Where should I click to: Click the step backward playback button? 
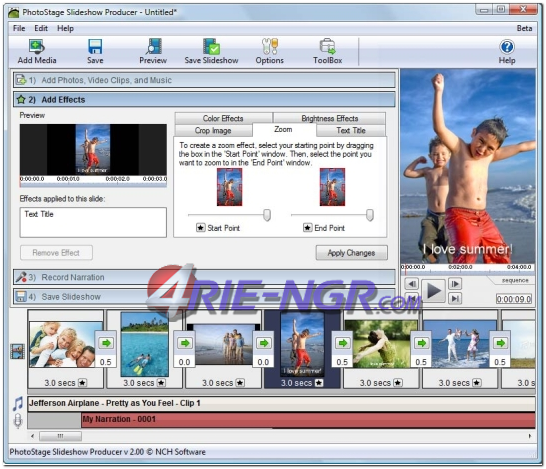[412, 284]
